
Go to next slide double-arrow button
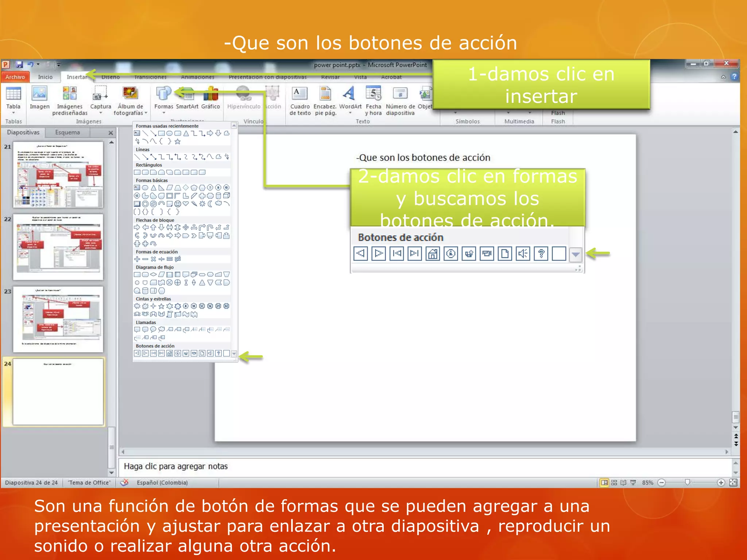click(x=736, y=443)
